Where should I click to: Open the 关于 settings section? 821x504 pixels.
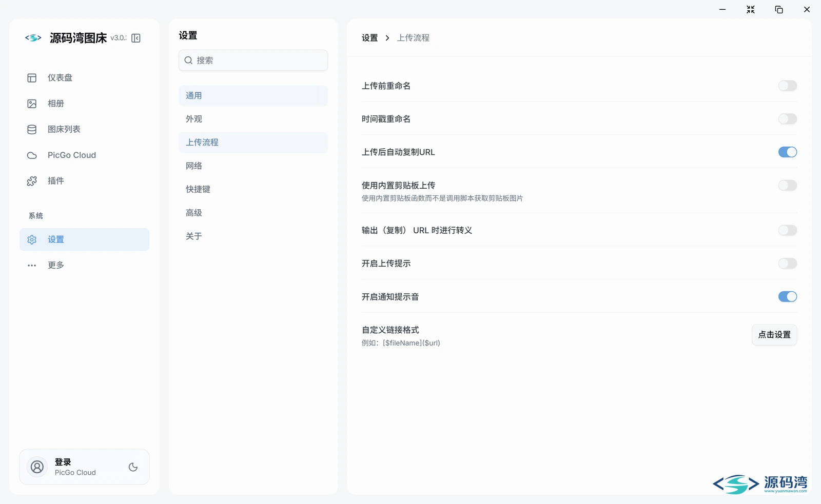pyautogui.click(x=253, y=236)
